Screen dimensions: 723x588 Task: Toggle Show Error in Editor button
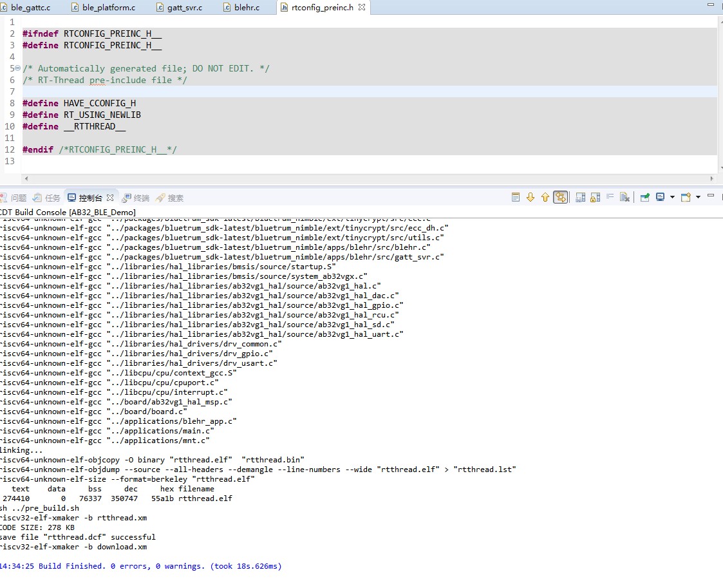[x=561, y=197]
